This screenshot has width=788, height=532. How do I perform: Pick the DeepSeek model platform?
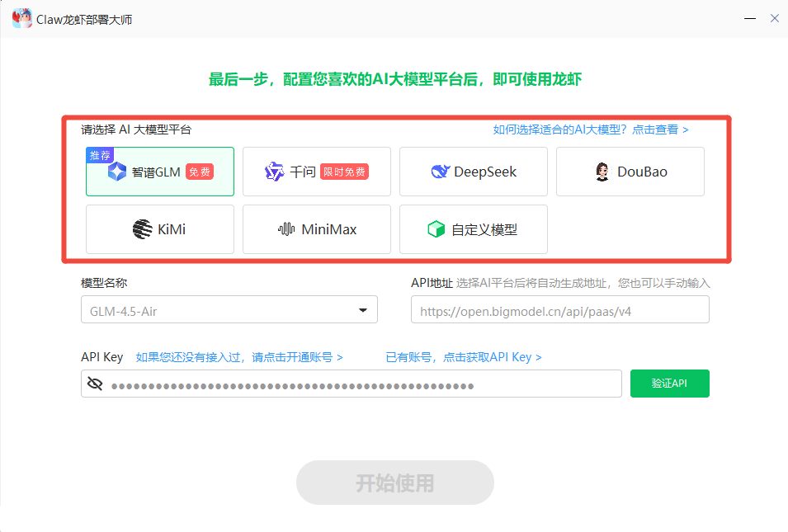473,171
